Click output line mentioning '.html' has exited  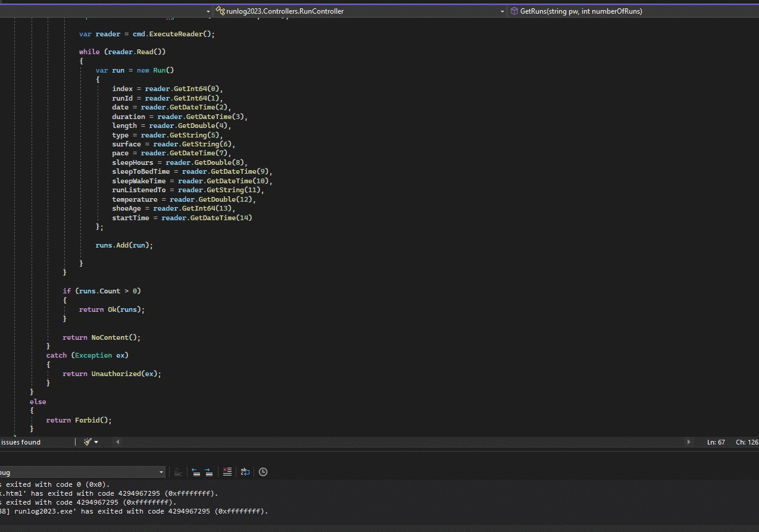point(109,493)
